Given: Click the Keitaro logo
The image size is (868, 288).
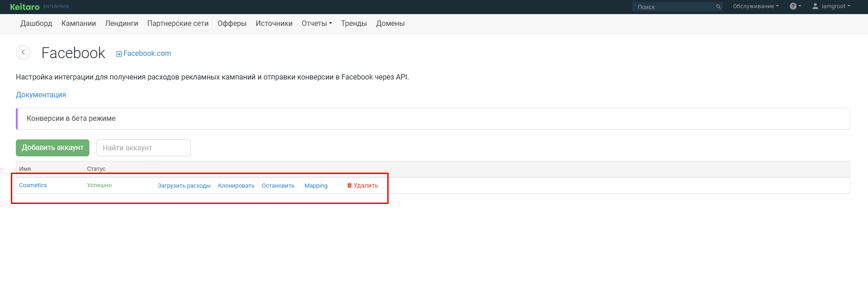Looking at the screenshot, I should coord(24,7).
